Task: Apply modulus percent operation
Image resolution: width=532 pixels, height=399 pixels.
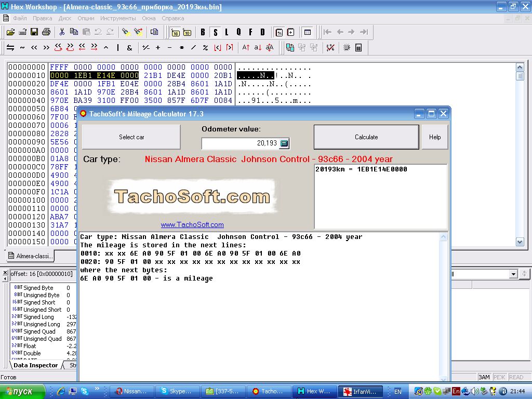Action: tap(205, 48)
